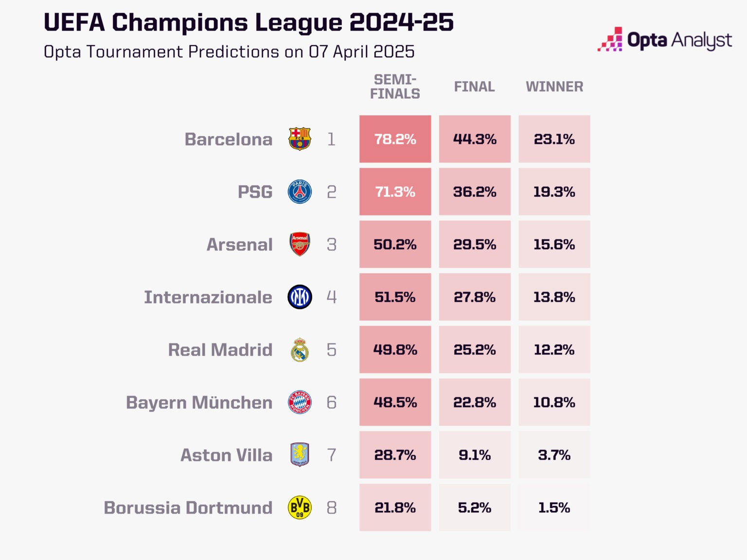
Task: Click the Opta Analyst logo
Action: (665, 40)
